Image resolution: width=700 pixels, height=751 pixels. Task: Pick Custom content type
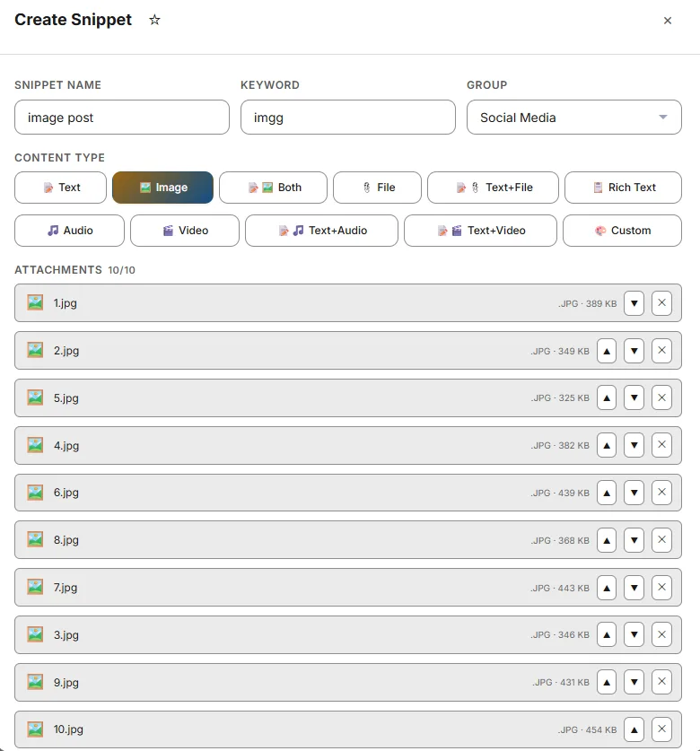tap(622, 231)
